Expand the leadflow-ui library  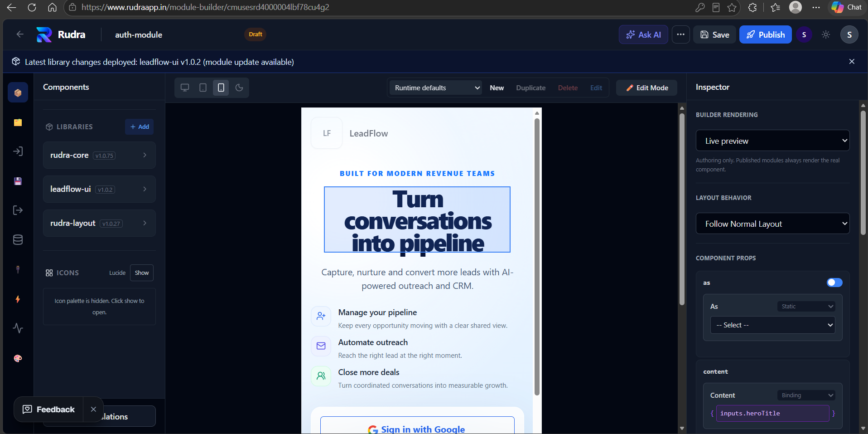pos(99,189)
